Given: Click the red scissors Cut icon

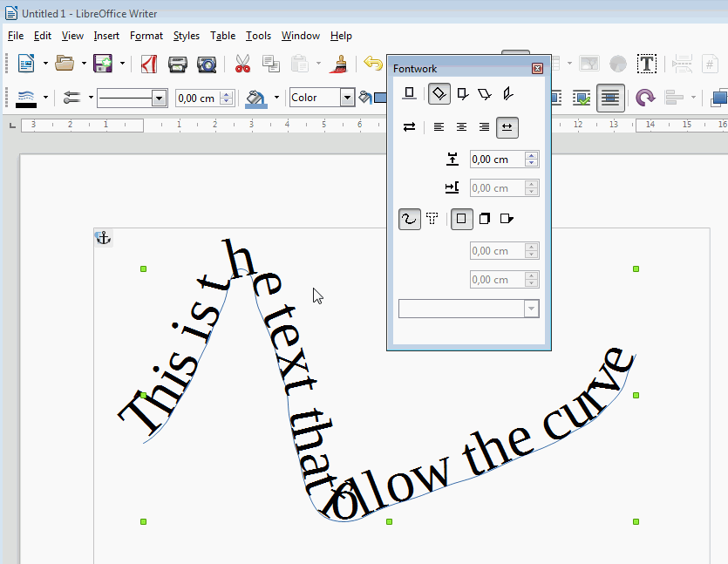Looking at the screenshot, I should click(242, 64).
